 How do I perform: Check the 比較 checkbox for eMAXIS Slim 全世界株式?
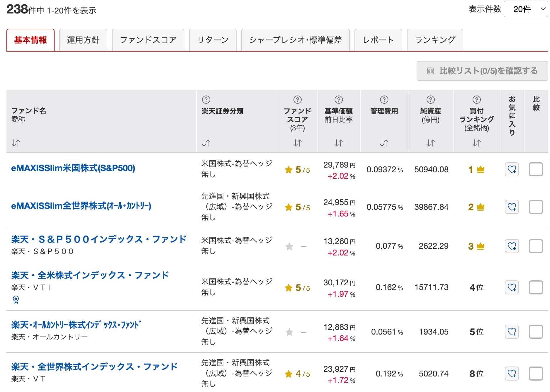tap(536, 207)
